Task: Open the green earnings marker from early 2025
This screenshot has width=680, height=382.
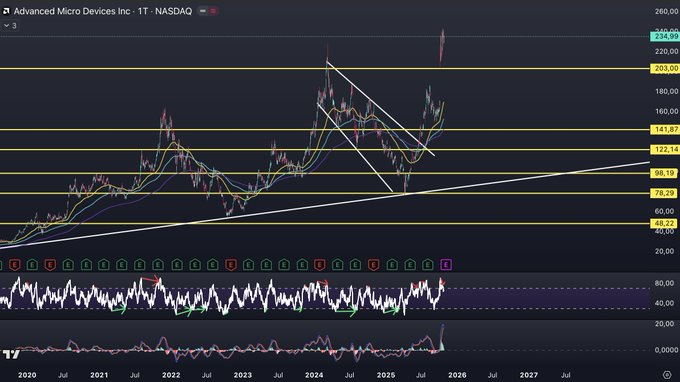Action: (x=392, y=264)
